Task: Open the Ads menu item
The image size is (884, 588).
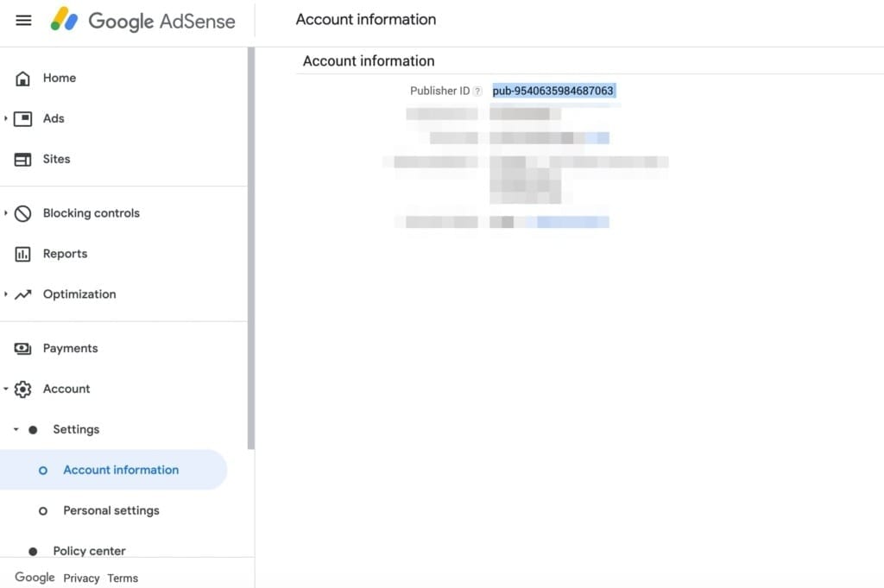Action: pos(54,118)
